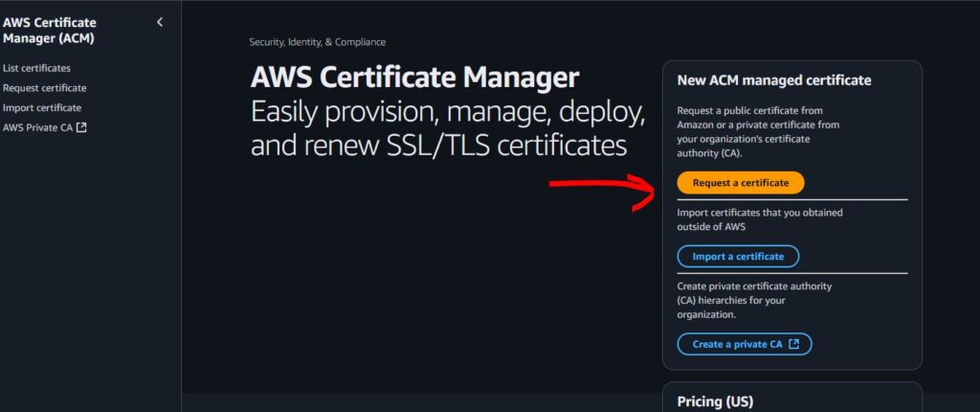Click the Create a private CA button

click(x=745, y=344)
